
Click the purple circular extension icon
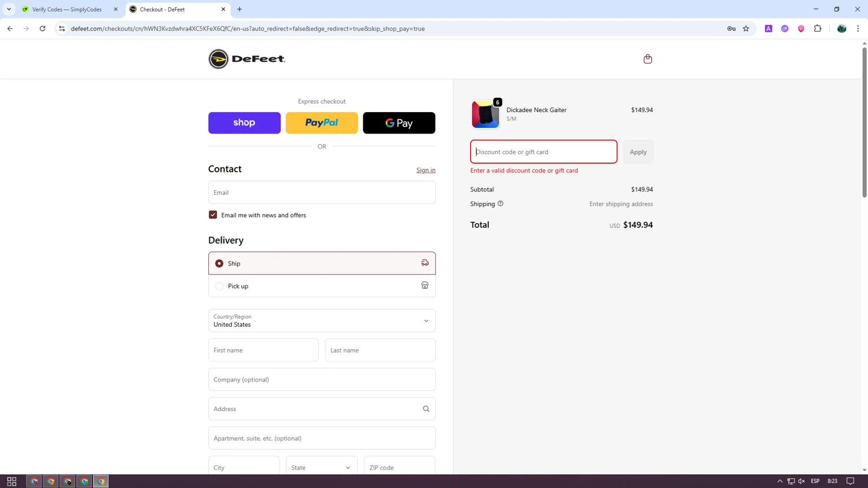coord(785,28)
